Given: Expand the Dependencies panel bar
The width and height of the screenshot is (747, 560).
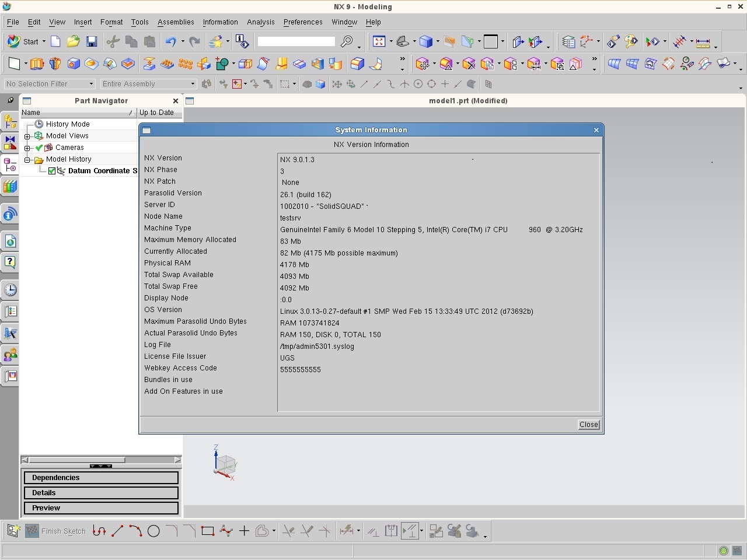Looking at the screenshot, I should 101,478.
